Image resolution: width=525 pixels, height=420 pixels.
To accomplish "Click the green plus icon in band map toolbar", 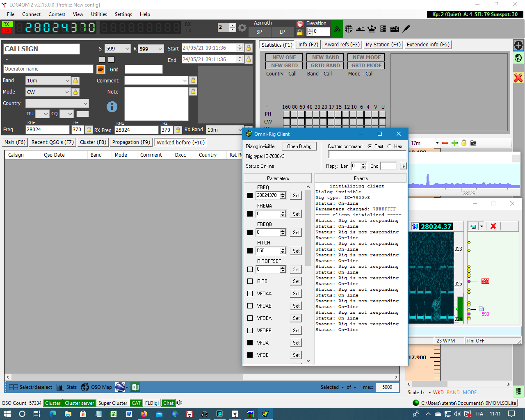I will [454, 143].
